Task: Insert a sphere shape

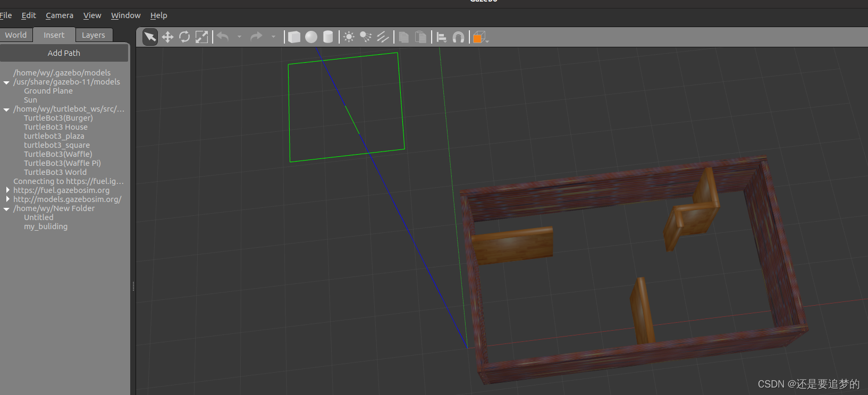Action: tap(311, 37)
